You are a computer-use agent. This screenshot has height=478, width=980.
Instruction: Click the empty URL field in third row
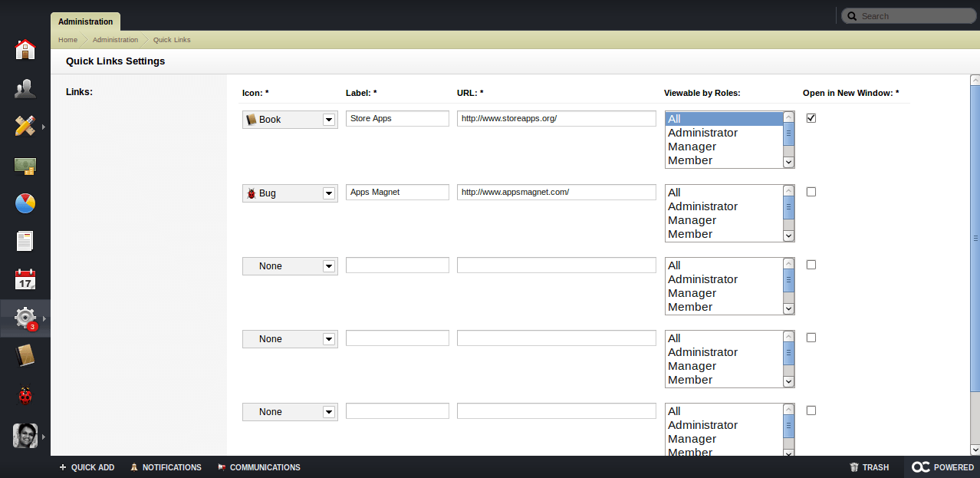tap(557, 265)
